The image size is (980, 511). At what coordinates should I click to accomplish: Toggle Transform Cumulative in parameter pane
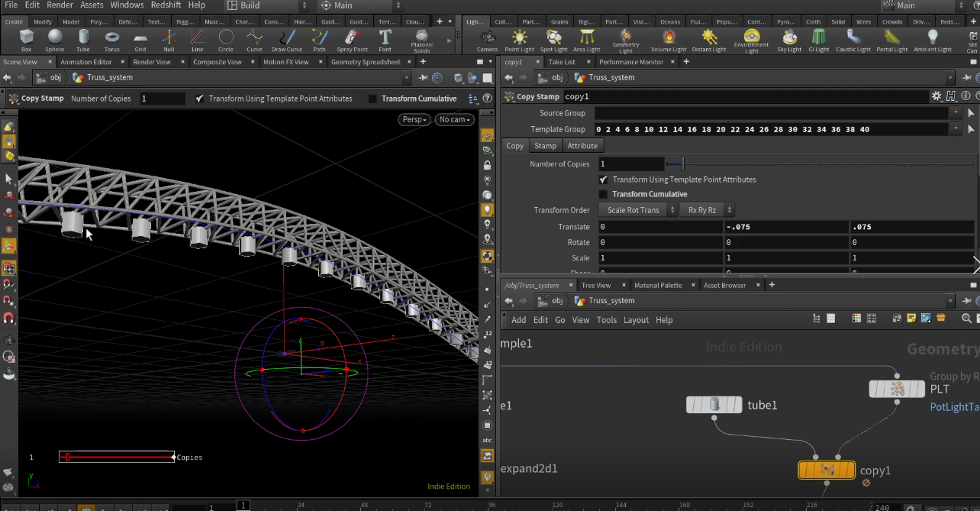[603, 194]
